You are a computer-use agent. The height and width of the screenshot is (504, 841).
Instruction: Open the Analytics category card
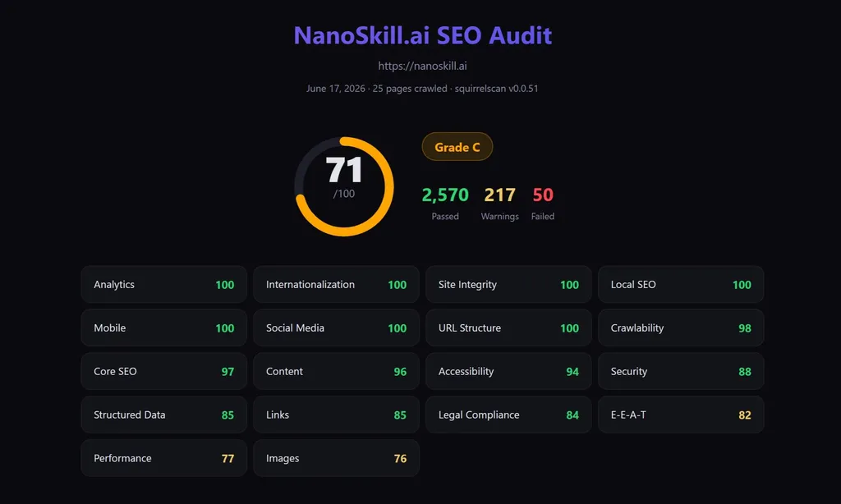(164, 285)
